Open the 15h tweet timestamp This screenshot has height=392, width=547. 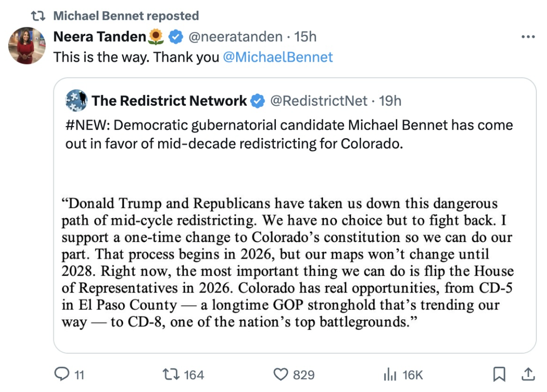[306, 36]
